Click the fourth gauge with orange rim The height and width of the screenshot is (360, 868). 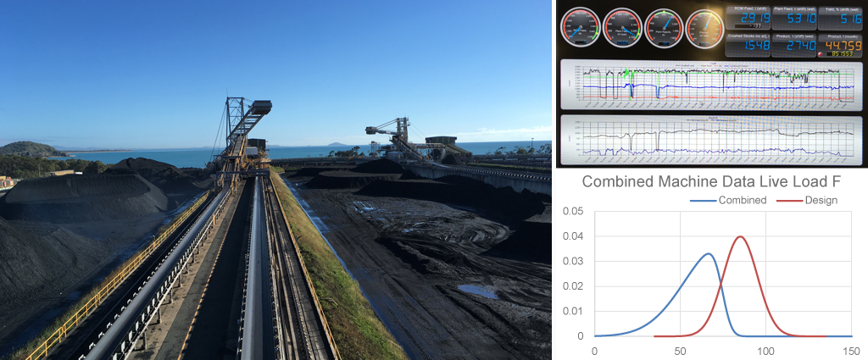[704, 27]
